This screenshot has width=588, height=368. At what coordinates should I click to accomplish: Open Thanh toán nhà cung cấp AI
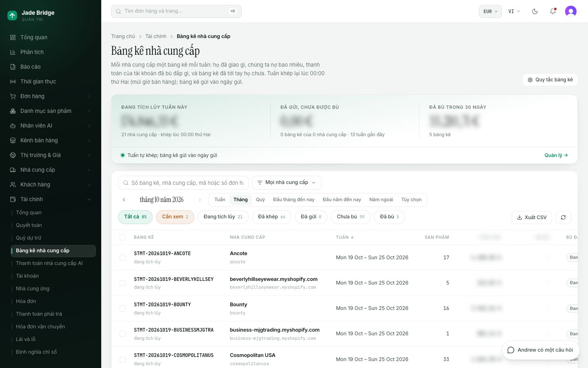click(x=53, y=263)
